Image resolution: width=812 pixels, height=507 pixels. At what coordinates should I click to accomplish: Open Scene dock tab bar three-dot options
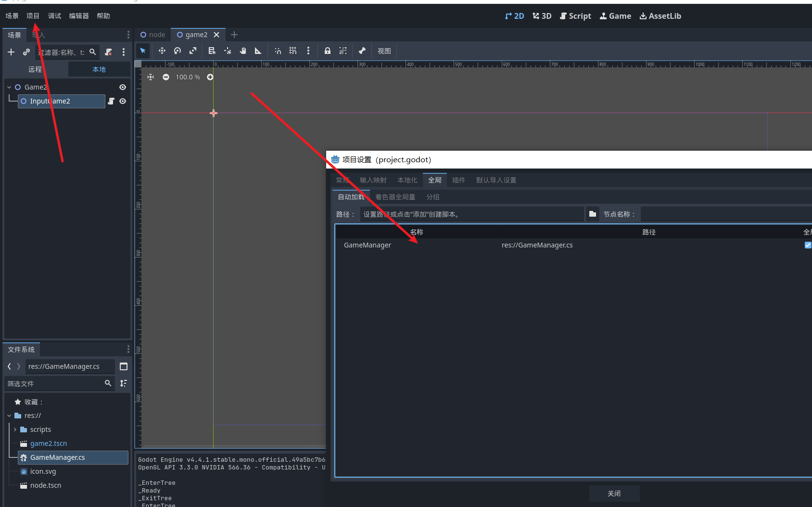(x=128, y=35)
